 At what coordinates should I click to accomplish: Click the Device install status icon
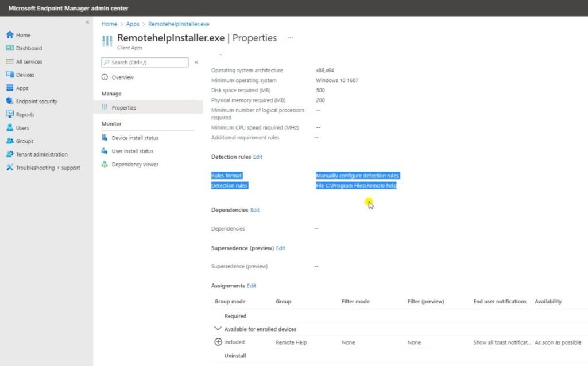[x=105, y=138]
